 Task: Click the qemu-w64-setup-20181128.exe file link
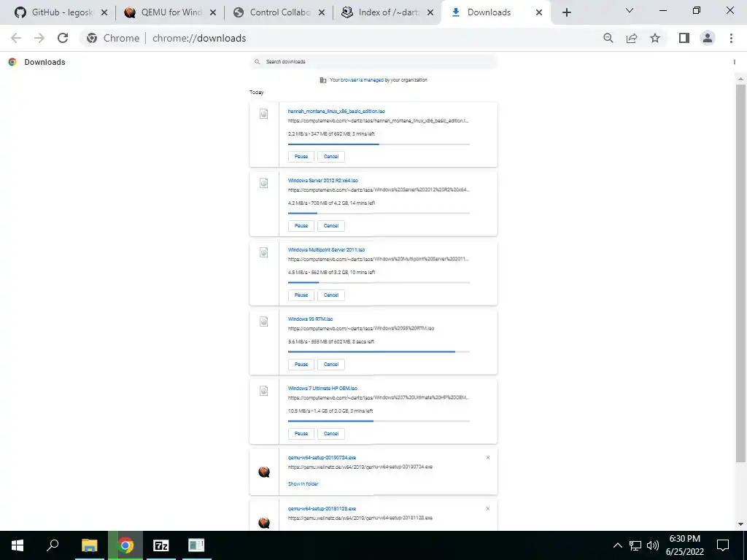click(322, 508)
